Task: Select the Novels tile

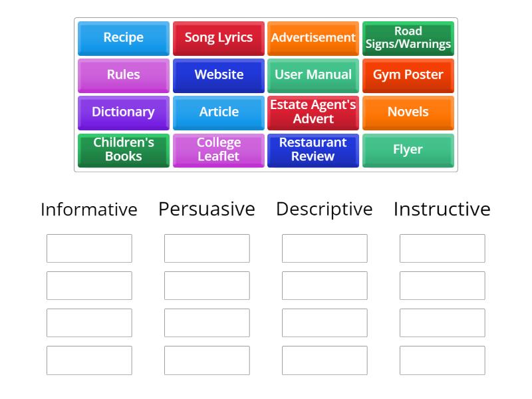Action: (x=408, y=112)
